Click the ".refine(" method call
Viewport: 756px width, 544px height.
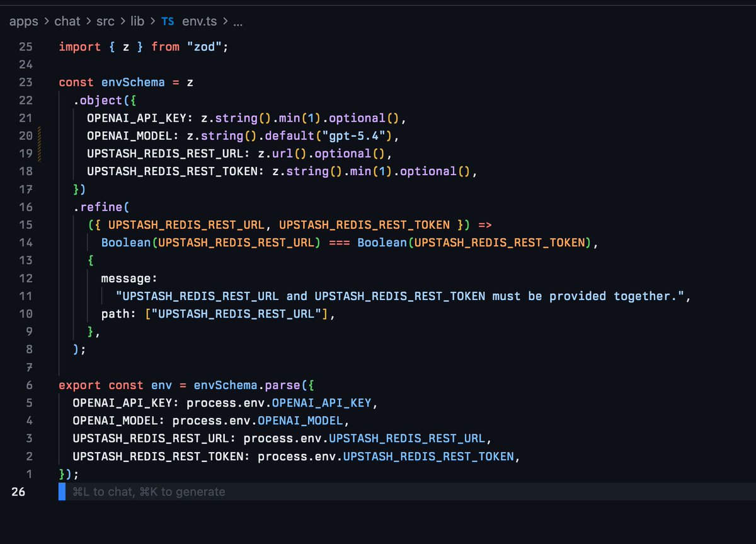[101, 207]
